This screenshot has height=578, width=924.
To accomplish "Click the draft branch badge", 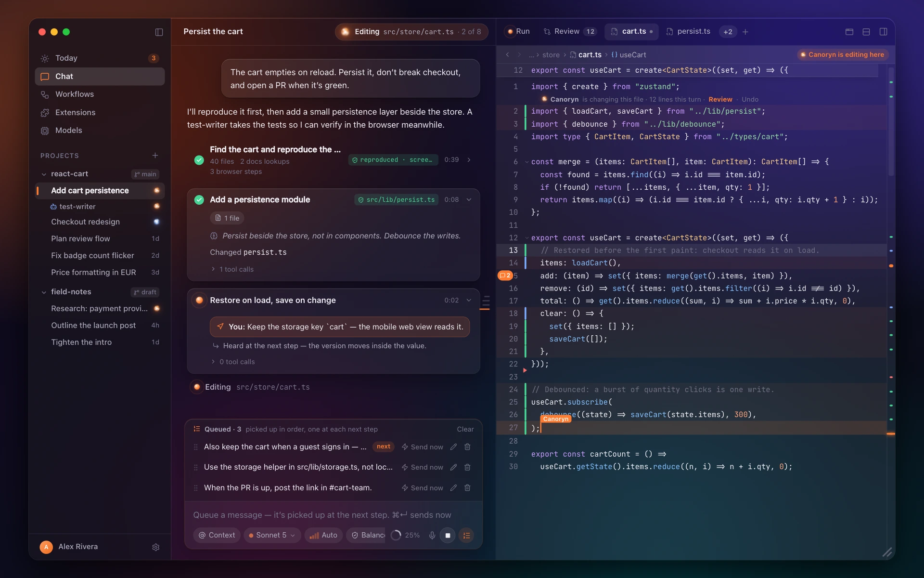I will 145,292.
